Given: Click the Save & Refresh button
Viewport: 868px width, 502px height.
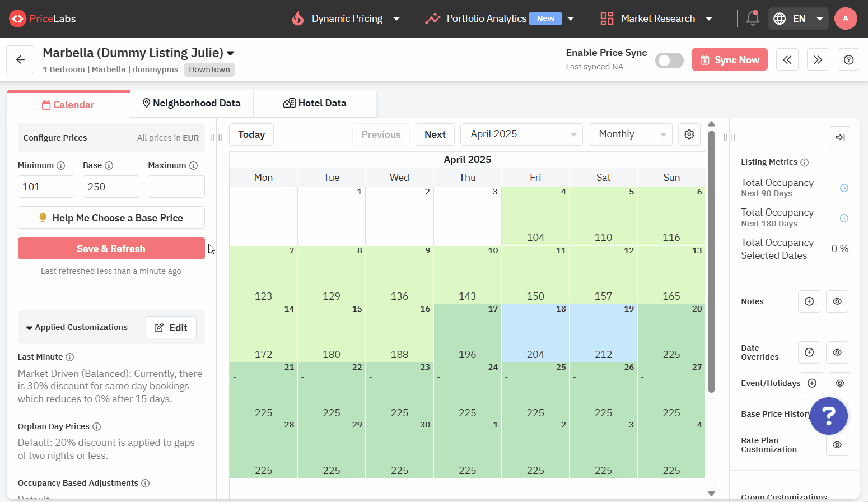Looking at the screenshot, I should point(111,248).
